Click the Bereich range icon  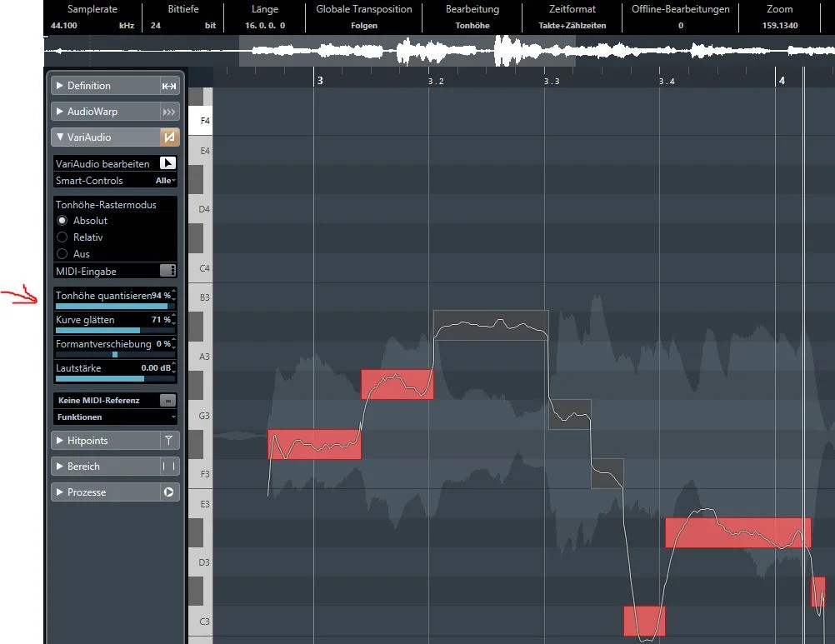[x=169, y=467]
